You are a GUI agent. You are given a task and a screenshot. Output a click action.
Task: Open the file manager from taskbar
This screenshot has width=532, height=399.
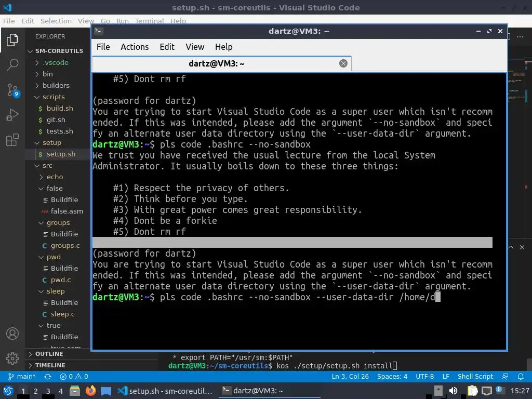click(75, 391)
